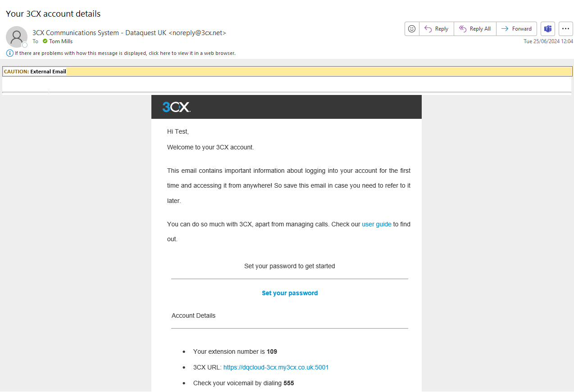Image resolution: width=574 pixels, height=392 pixels.
Task: Click the Welcome to your 3CX account line
Action: tap(210, 147)
